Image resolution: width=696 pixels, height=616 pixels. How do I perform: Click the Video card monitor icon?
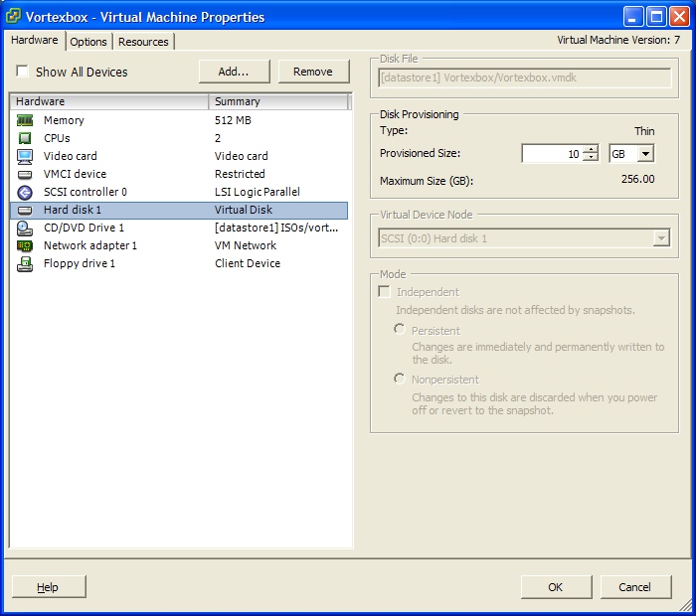25,156
